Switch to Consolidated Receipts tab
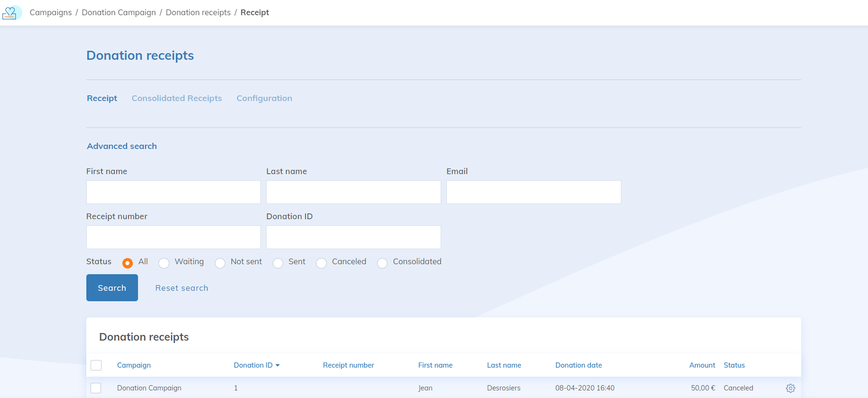Image resolution: width=868 pixels, height=398 pixels. [176, 98]
